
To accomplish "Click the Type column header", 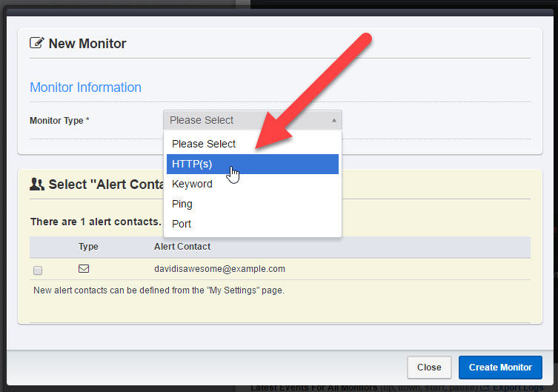I will 88,247.
